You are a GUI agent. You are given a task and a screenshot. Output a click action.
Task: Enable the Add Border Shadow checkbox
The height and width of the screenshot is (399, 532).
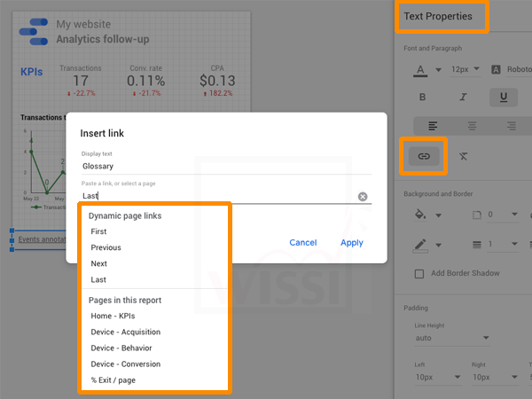coord(419,273)
